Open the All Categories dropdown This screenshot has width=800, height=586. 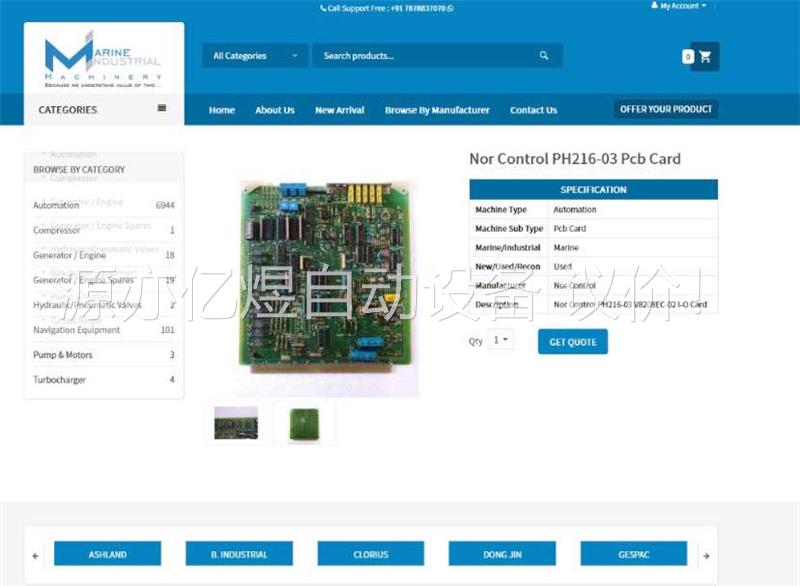(255, 56)
